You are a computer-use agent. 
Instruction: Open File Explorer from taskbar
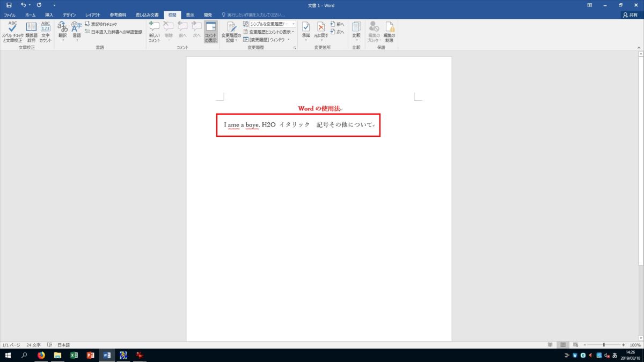(x=57, y=355)
